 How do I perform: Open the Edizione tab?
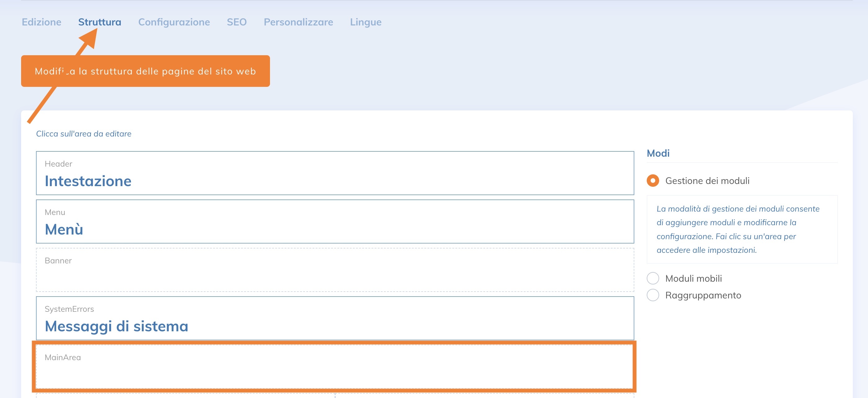pos(42,22)
